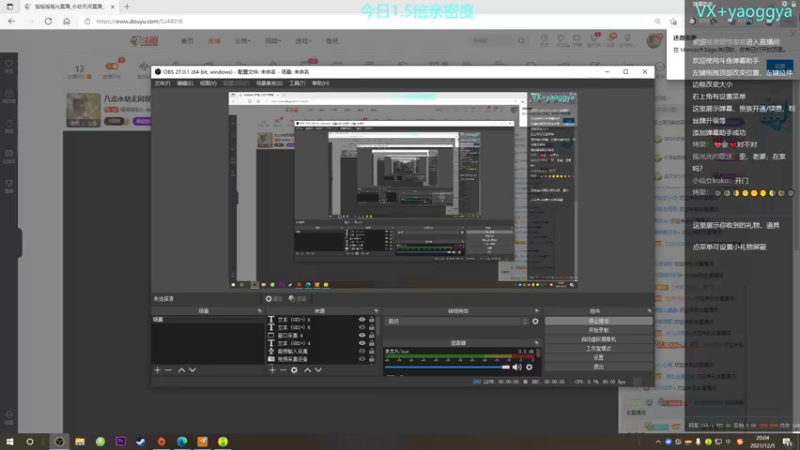Toggle visibility of 文本 (GDI+) 6 source
This screenshot has width=800, height=450.
(362, 319)
